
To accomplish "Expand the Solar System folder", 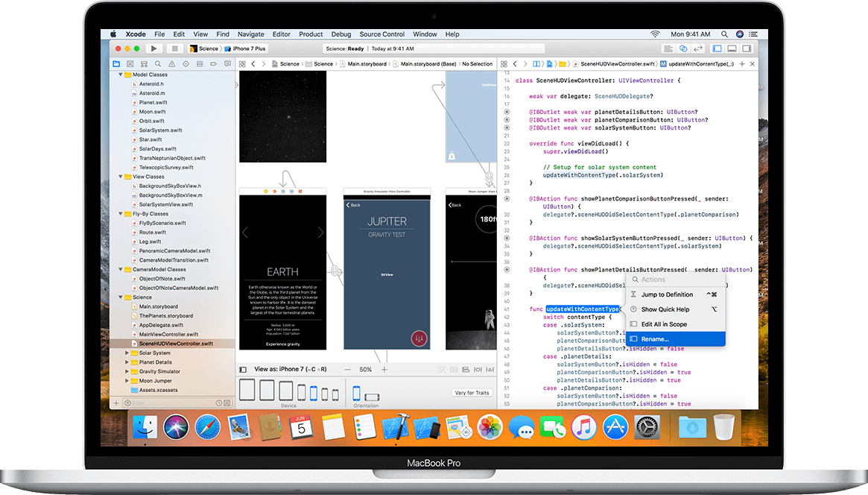I will point(127,353).
